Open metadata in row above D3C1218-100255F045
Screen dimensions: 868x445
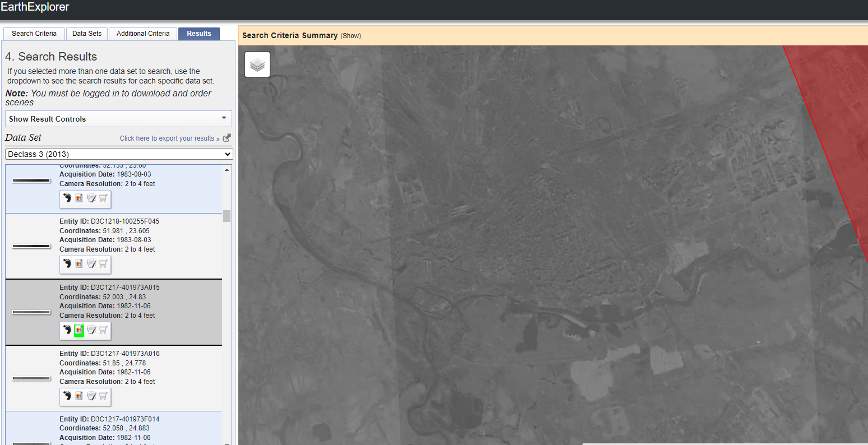pos(91,198)
